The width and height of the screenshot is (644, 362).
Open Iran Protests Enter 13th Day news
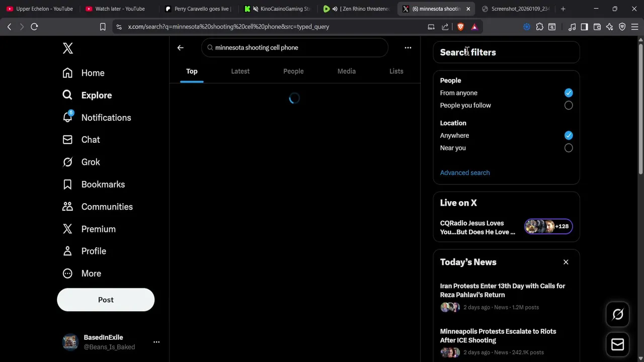506,296
